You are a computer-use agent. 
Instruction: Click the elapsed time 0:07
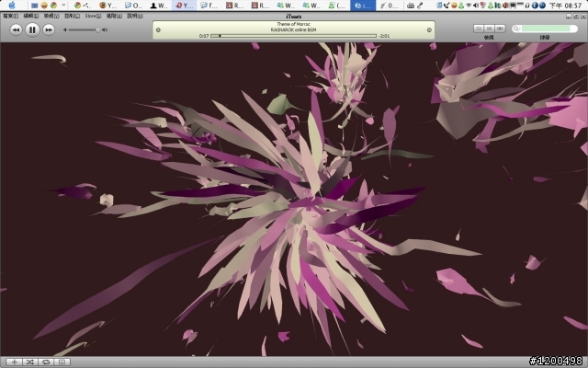point(204,36)
